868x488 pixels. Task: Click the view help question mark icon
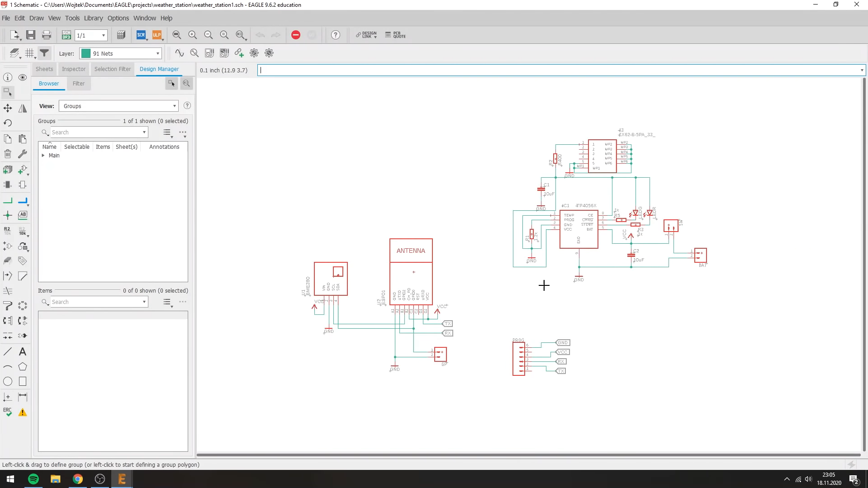(187, 106)
